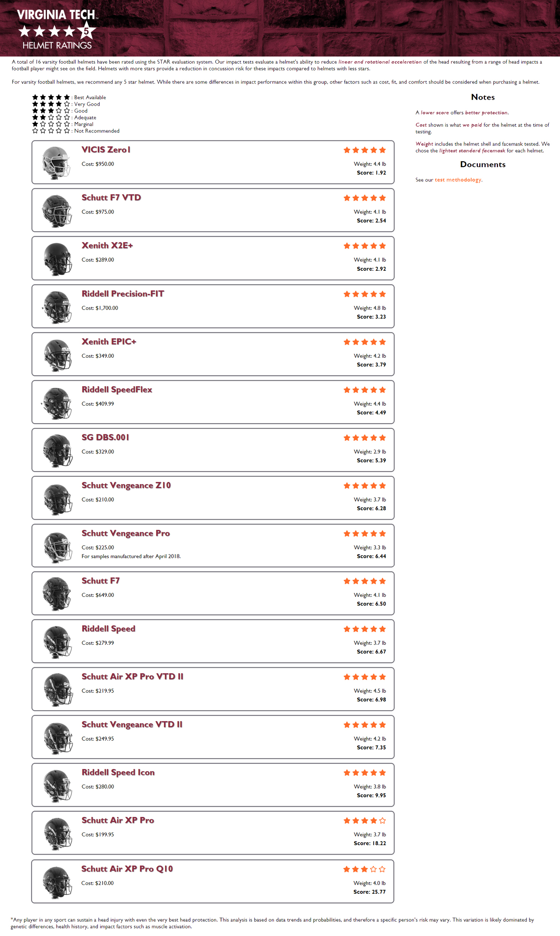This screenshot has height=936, width=560.
Task: Click the VICIS Zero1 helmet image
Action: pos(56,162)
